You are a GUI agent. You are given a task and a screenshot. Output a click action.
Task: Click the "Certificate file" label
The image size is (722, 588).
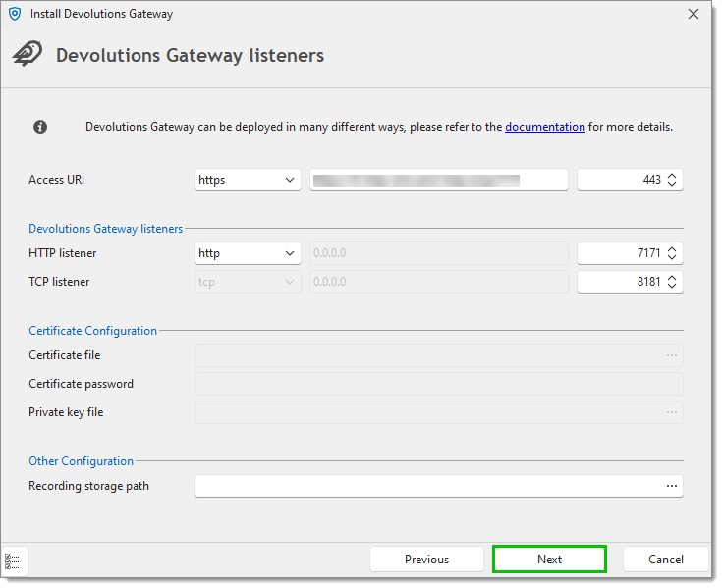[65, 356]
